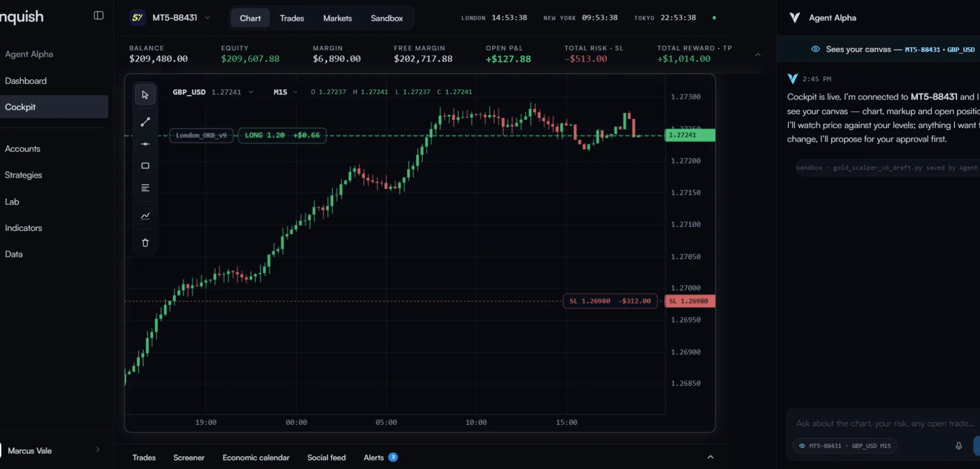Select the horizontal line tool
980x469 pixels.
pyautogui.click(x=145, y=144)
